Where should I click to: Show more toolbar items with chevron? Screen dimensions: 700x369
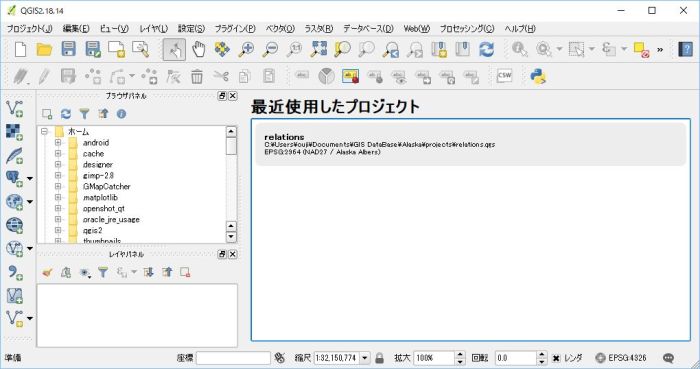[660, 50]
